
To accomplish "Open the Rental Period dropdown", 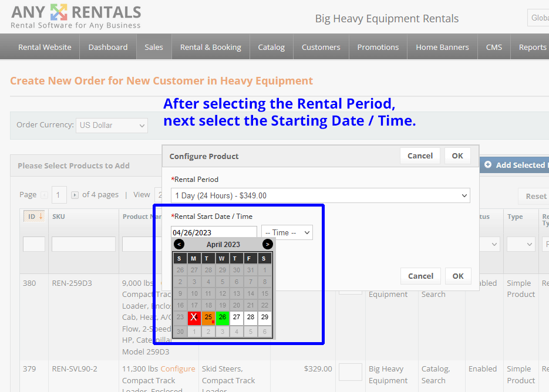I will (x=320, y=195).
